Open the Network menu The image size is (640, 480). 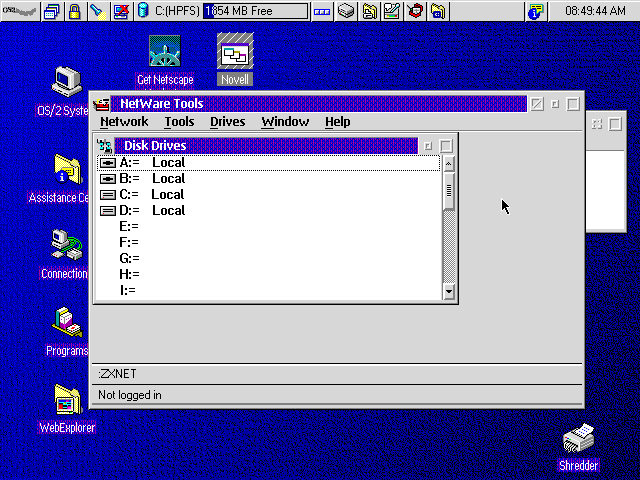point(124,122)
